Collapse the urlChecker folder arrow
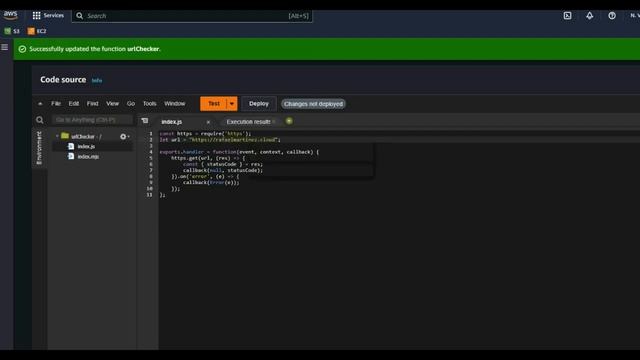Viewport: 640px width, 360px height. click(57, 136)
